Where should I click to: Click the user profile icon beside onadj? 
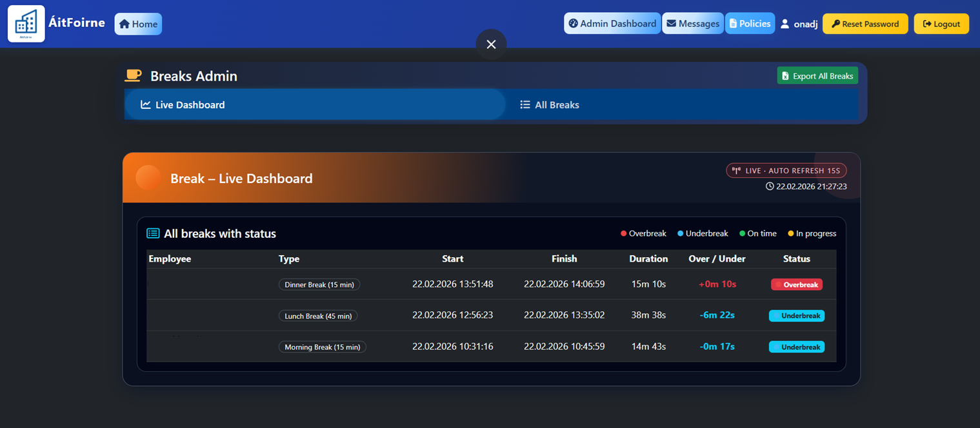click(x=785, y=24)
